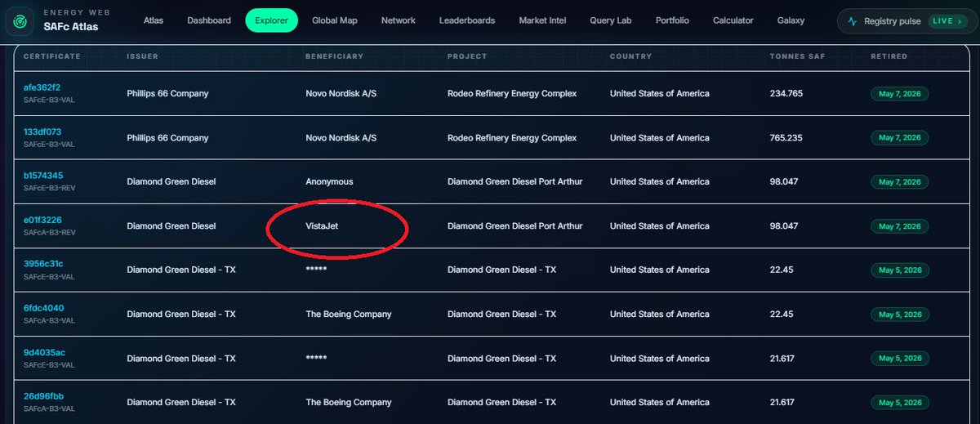Click SAFcA-B3-REV label under e01f3226
Screen dimensions: 980x424
click(49, 233)
